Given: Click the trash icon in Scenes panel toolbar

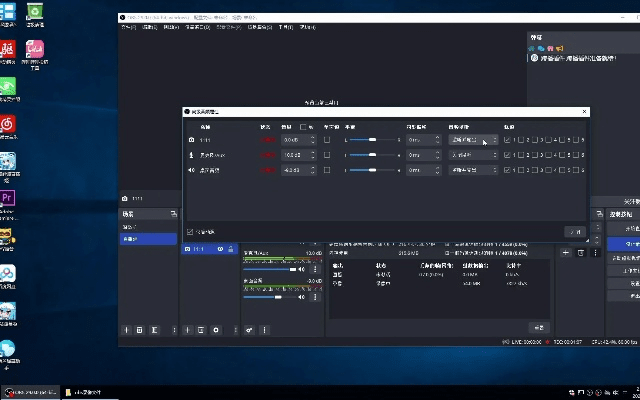Looking at the screenshot, I should (x=140, y=329).
